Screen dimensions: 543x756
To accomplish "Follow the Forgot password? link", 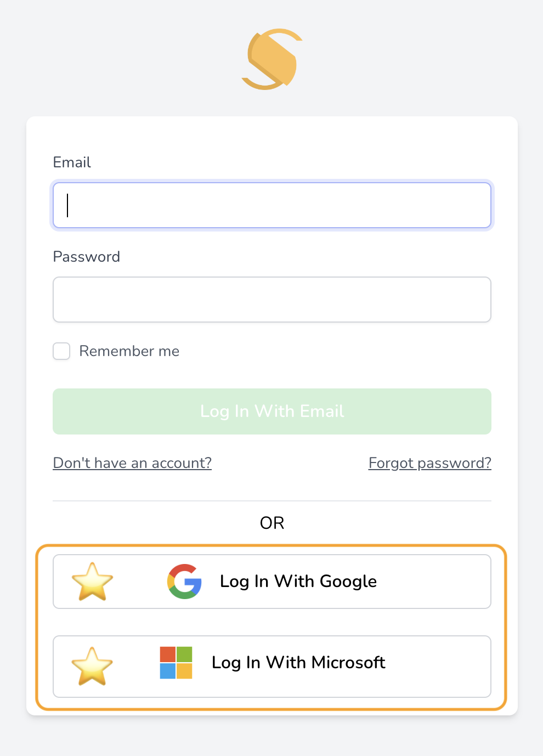I will [429, 463].
